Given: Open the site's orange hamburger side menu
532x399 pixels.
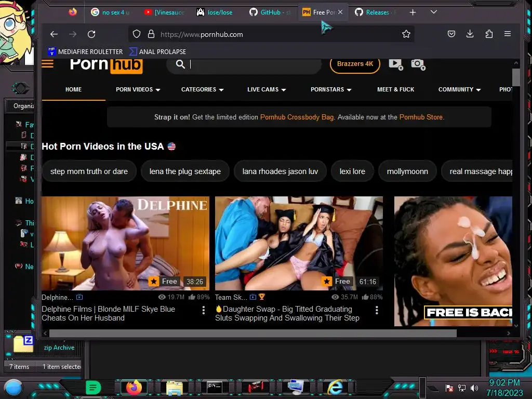Looking at the screenshot, I should tap(47, 63).
